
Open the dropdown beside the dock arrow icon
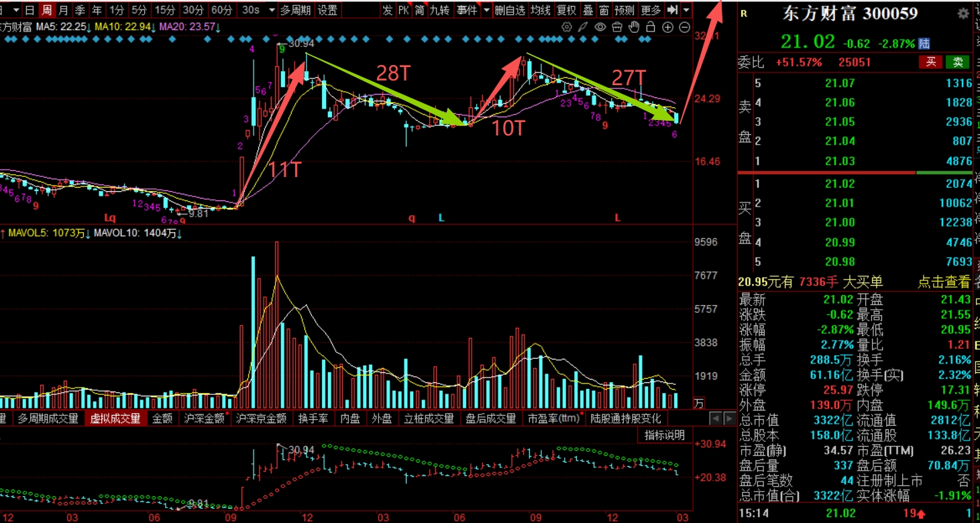pyautogui.click(x=686, y=10)
